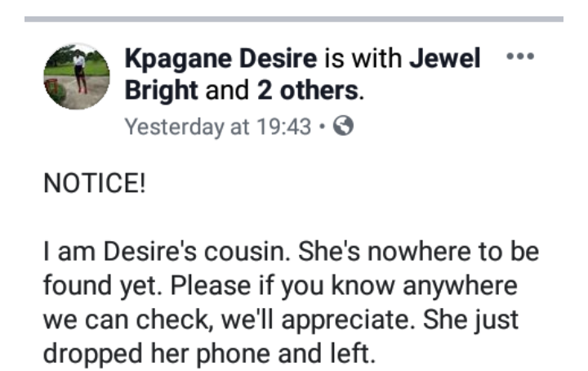588x371 pixels.
Task: Click the word Bright in tagged name
Action: [159, 91]
